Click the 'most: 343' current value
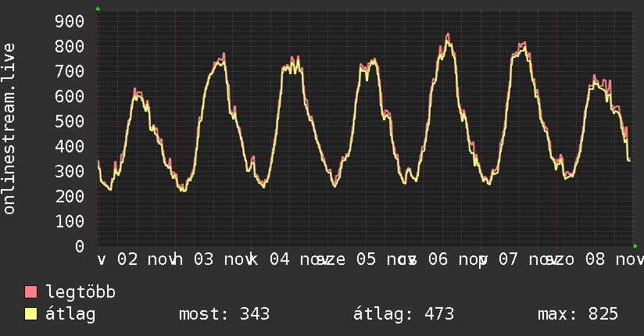 click(x=224, y=314)
